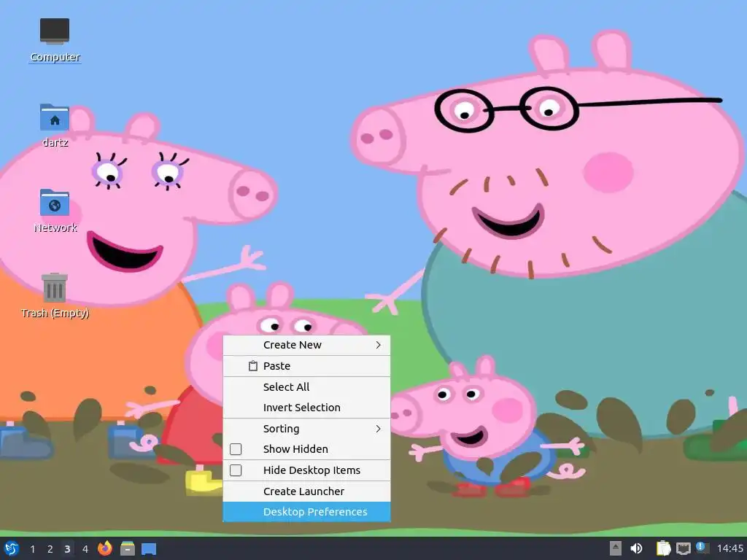Switch to workspace 2
Screen dimensions: 747x560
click(x=50, y=549)
